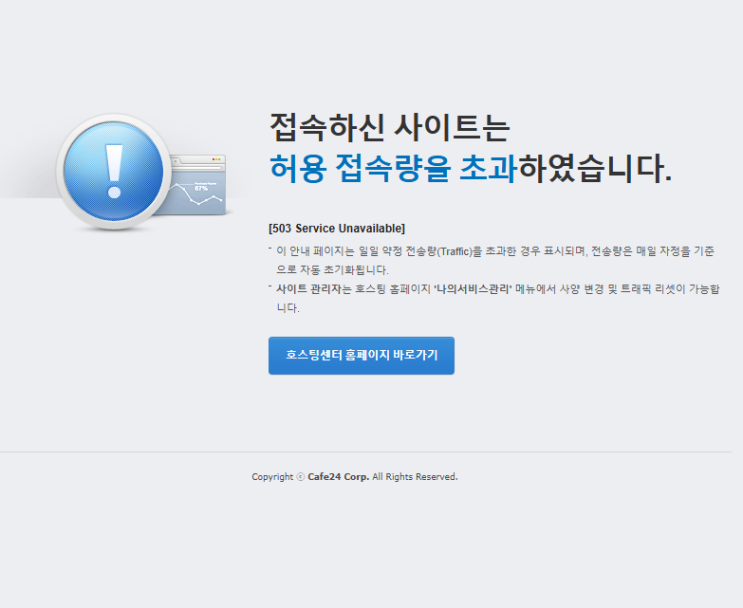Click the '호스팅센터 홈페이지 바로가기' button
Viewport: 743px width, 608px height.
pyautogui.click(x=361, y=355)
